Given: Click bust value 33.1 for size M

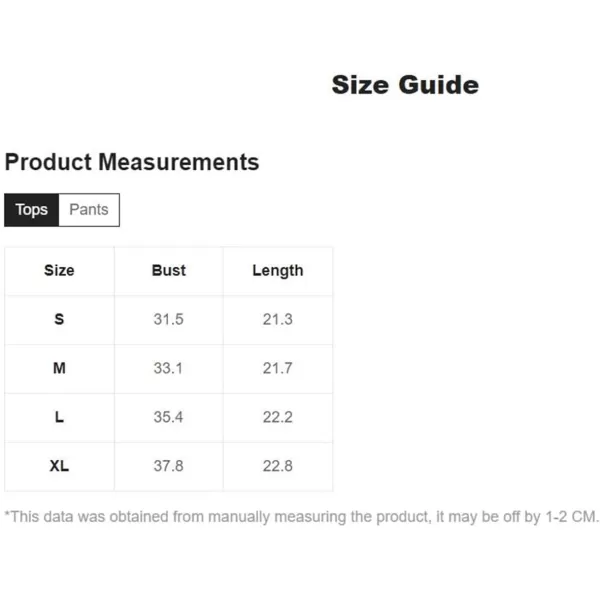Looking at the screenshot, I should pos(168,368).
